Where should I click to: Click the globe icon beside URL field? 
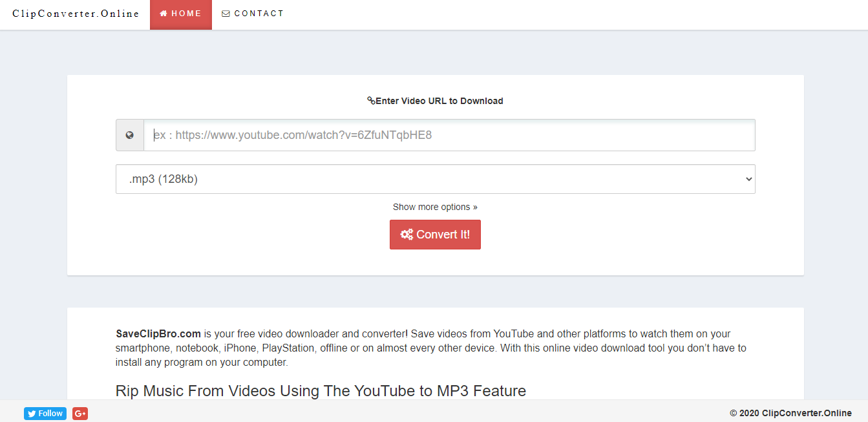pyautogui.click(x=130, y=135)
